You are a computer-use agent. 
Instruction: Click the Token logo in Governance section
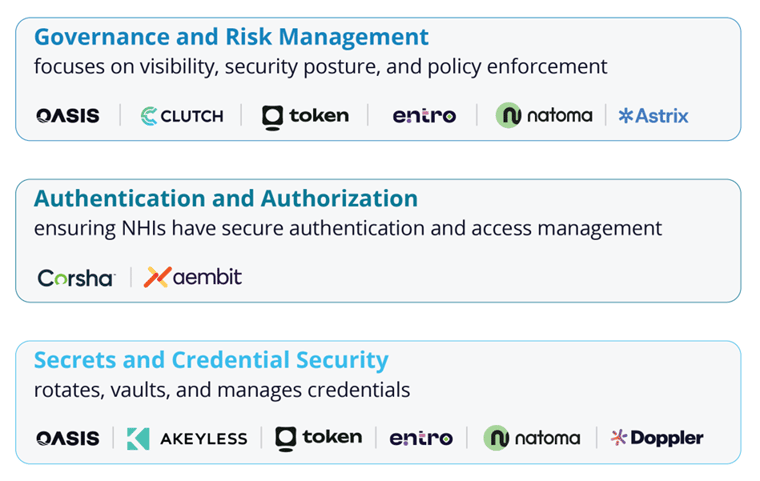(x=305, y=117)
